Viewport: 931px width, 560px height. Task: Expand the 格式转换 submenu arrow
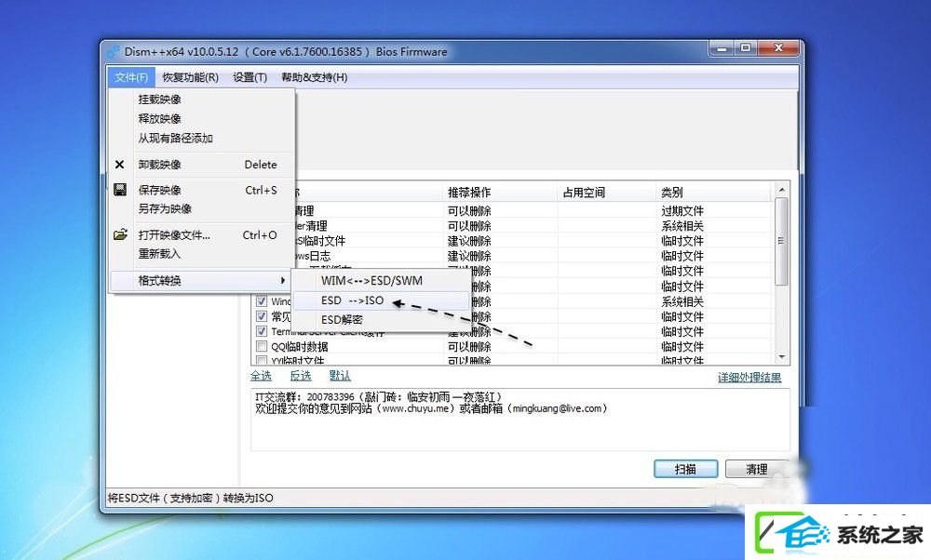[x=283, y=281]
